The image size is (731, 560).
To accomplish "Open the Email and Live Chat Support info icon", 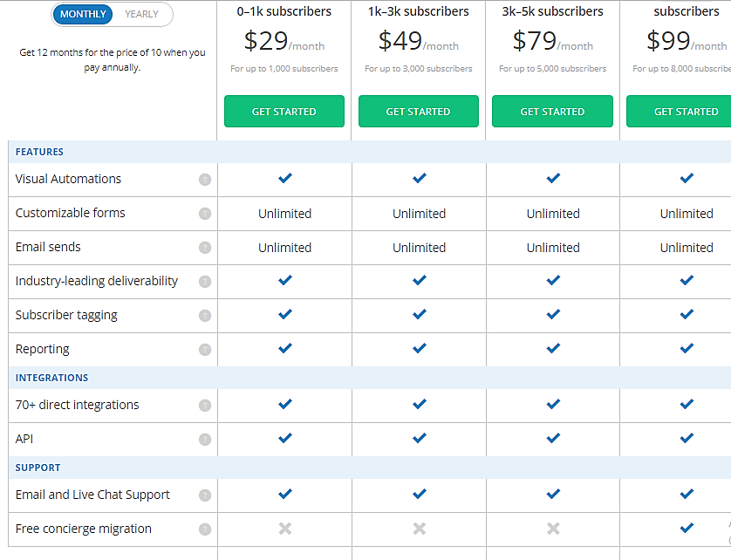I will click(205, 495).
